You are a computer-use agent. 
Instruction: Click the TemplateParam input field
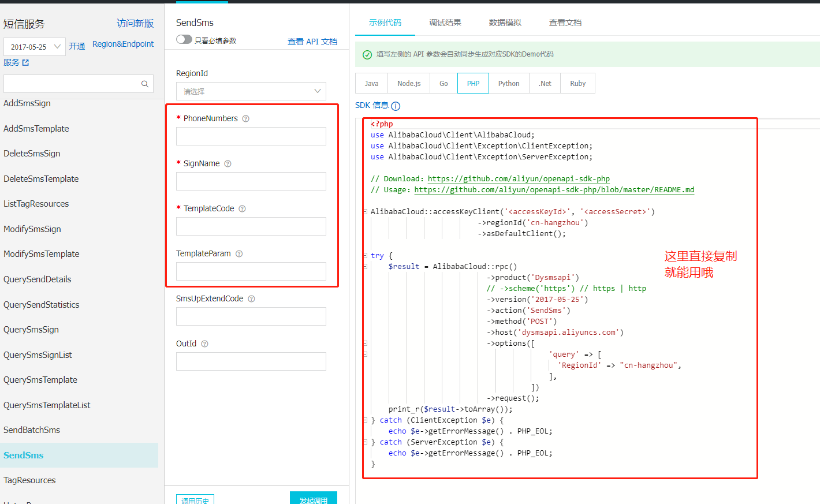tap(251, 271)
